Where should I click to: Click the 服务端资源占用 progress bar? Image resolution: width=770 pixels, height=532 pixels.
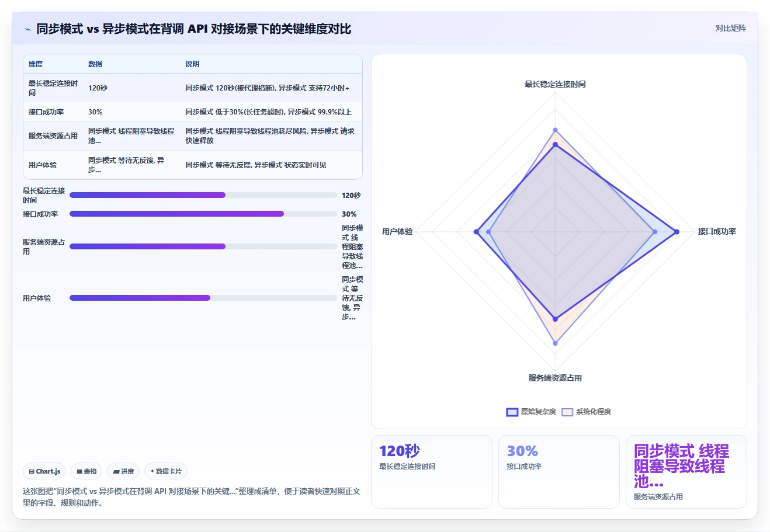pyautogui.click(x=203, y=246)
